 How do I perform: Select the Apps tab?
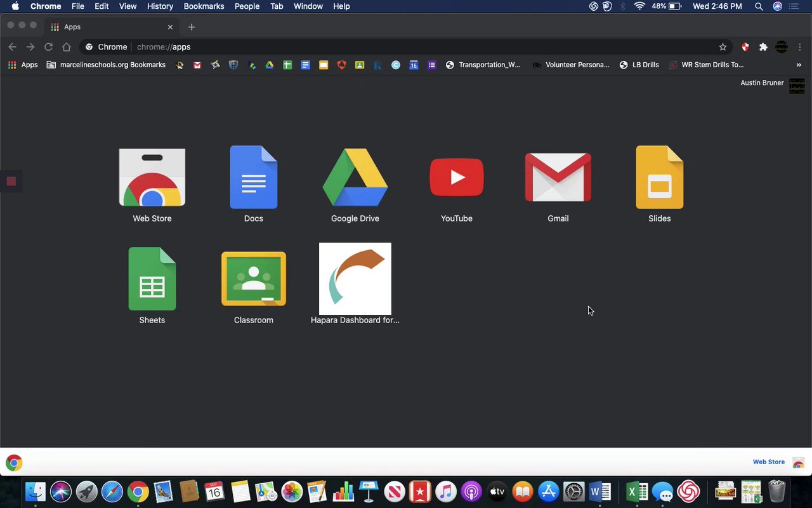tap(111, 27)
